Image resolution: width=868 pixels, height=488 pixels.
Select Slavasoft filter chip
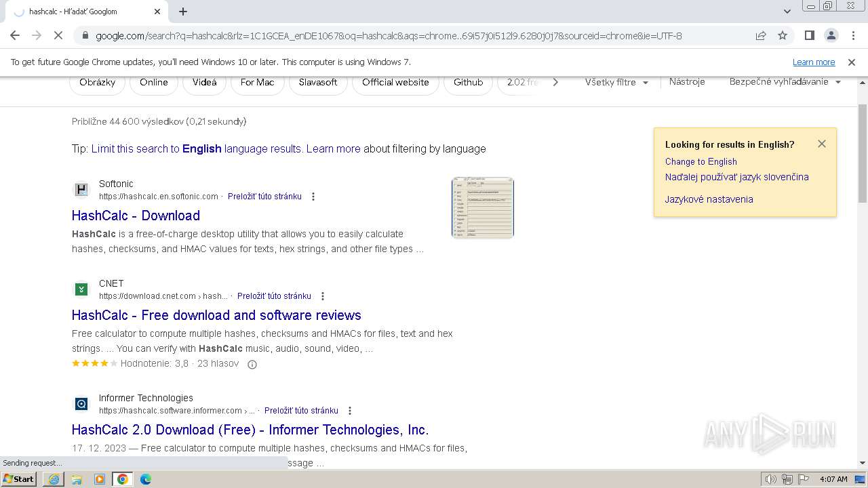pyautogui.click(x=318, y=83)
